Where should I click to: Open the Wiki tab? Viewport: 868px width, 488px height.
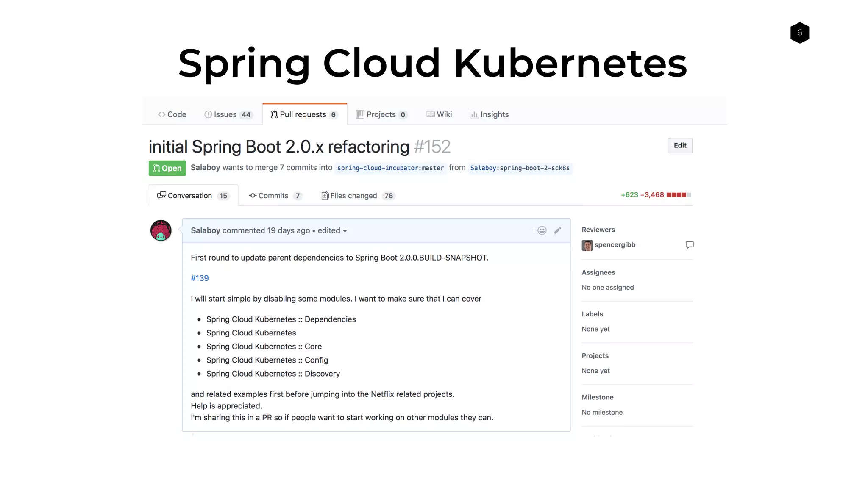coord(439,114)
